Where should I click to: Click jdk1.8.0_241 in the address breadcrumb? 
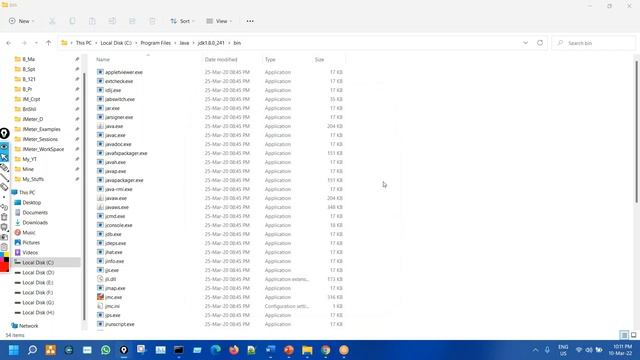click(x=211, y=43)
